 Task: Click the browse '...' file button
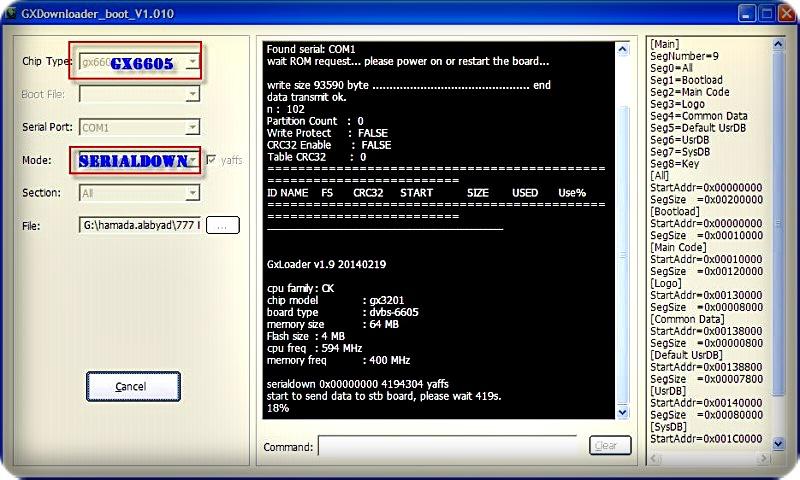(222, 225)
